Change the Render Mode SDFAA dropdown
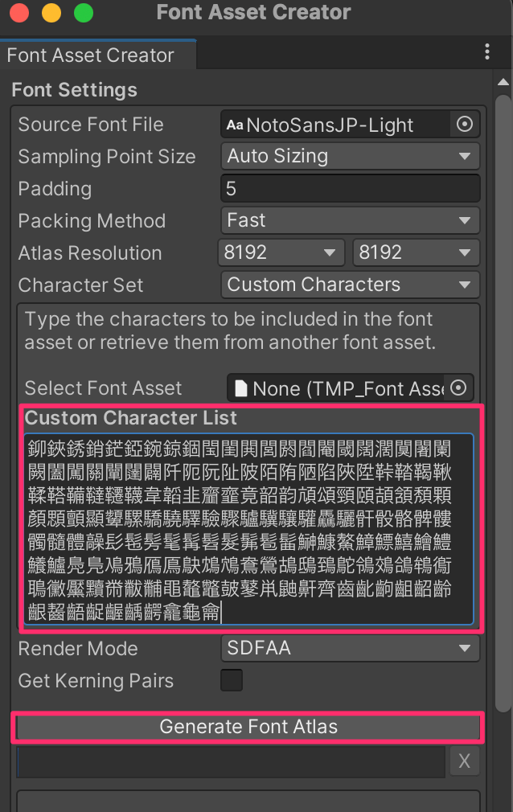This screenshot has height=812, width=513. click(x=350, y=648)
